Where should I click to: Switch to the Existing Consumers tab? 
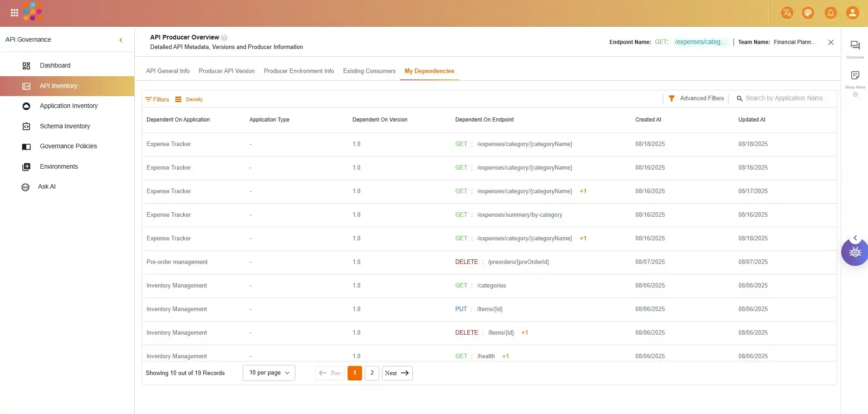[369, 71]
